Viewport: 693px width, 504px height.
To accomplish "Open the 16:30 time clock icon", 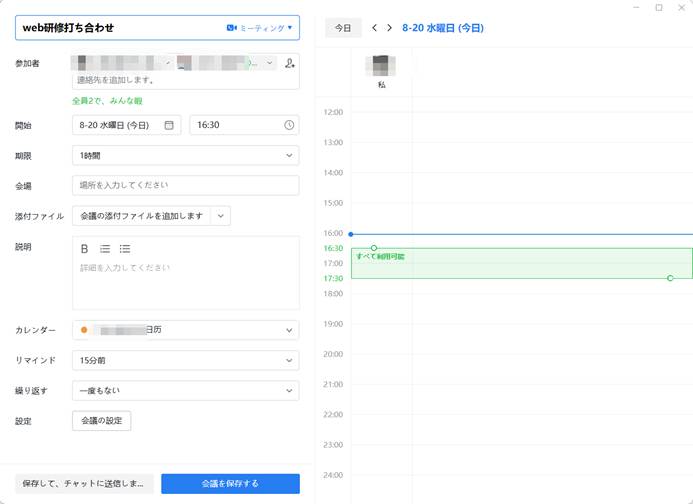I will point(289,125).
